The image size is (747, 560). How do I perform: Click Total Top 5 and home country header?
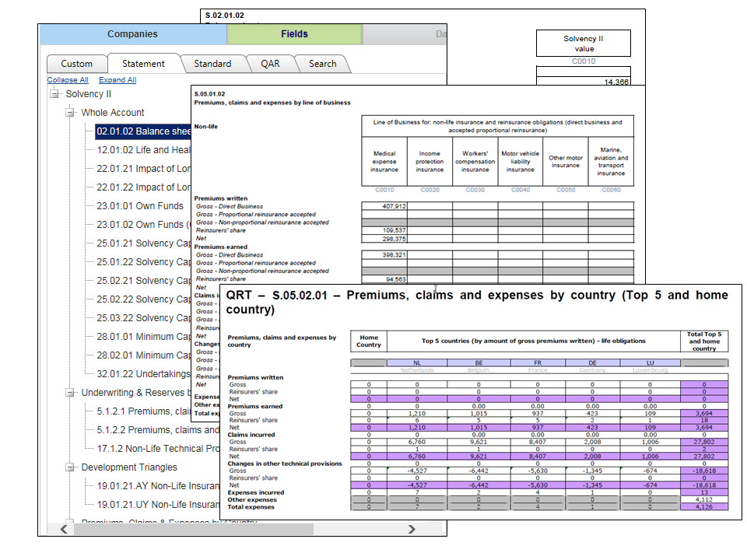pos(704,341)
